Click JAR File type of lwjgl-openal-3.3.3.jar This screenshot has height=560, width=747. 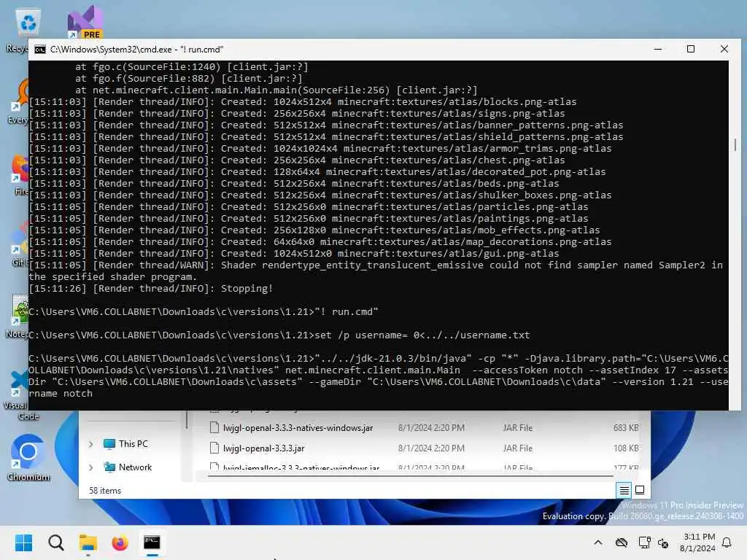[517, 448]
